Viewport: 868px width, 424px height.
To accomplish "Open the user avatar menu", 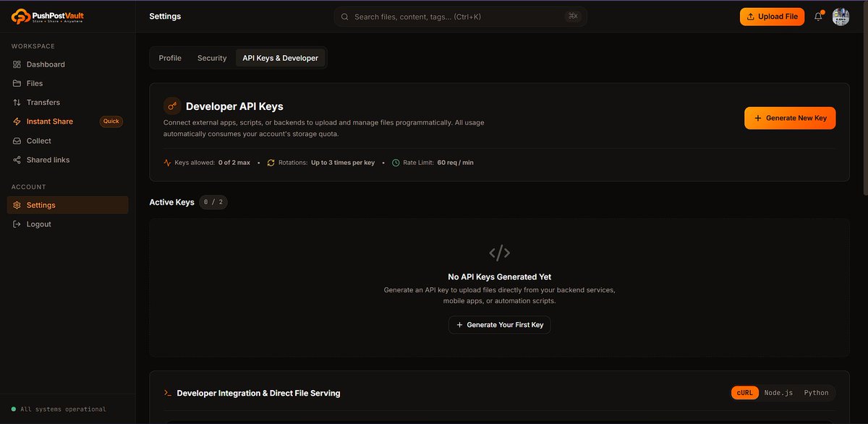I will (x=841, y=17).
